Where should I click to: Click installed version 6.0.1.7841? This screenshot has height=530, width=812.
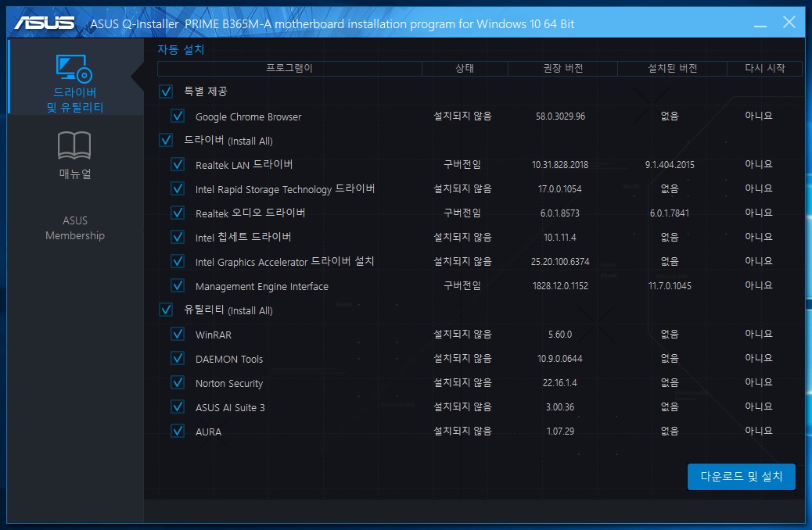click(x=670, y=213)
